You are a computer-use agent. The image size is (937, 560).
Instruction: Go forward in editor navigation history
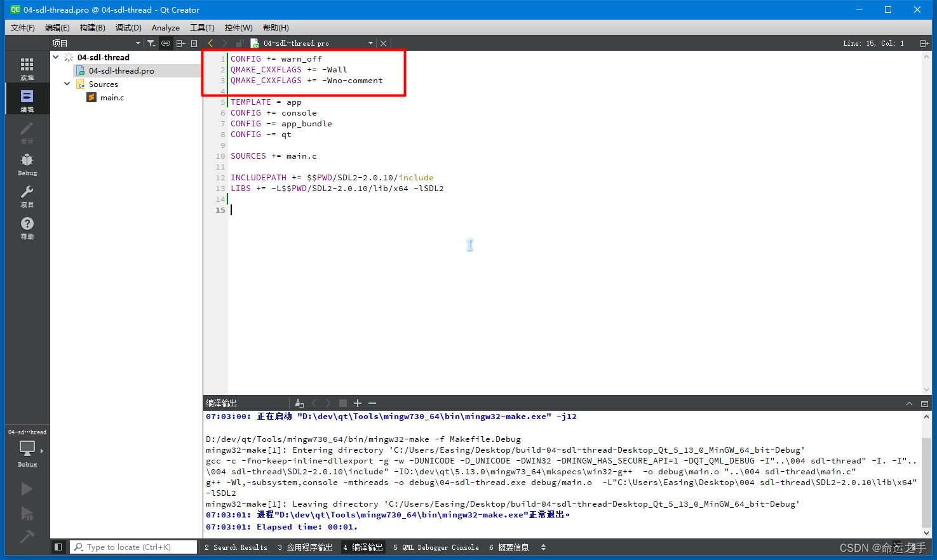(x=224, y=43)
